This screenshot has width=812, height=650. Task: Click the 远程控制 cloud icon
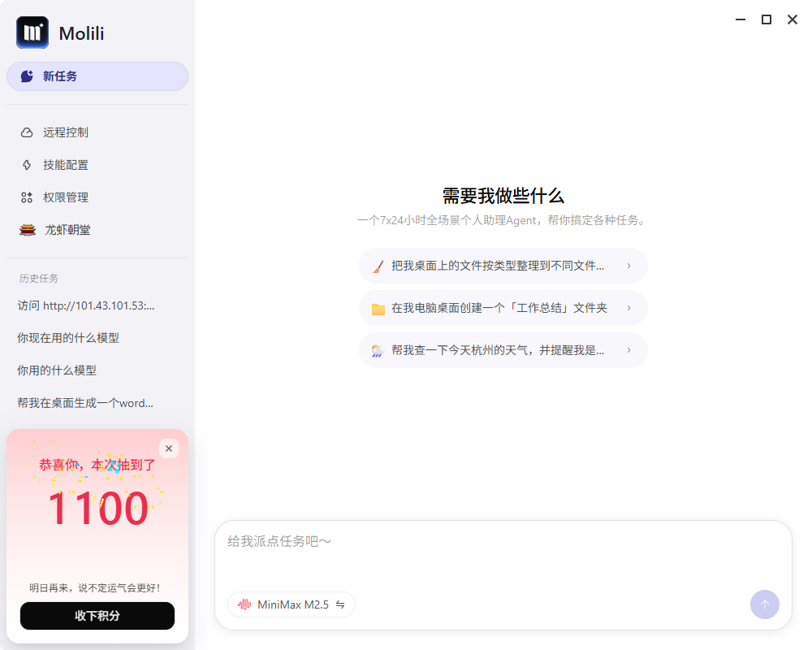pyautogui.click(x=27, y=132)
